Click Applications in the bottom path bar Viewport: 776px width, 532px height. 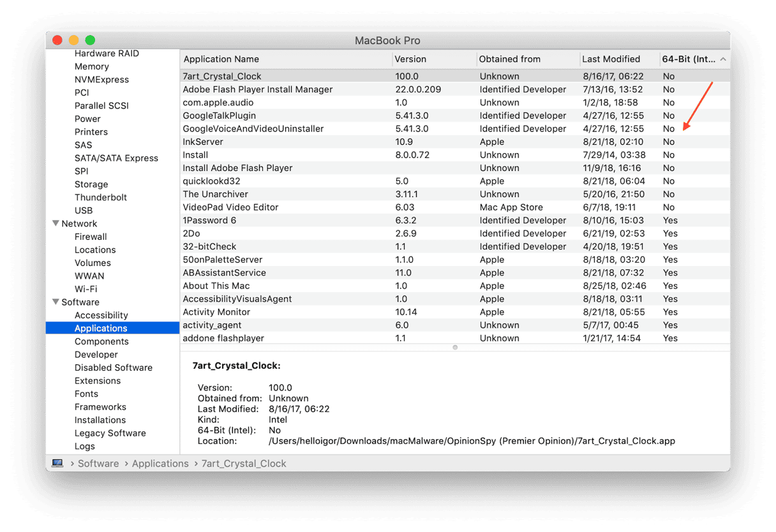160,463
